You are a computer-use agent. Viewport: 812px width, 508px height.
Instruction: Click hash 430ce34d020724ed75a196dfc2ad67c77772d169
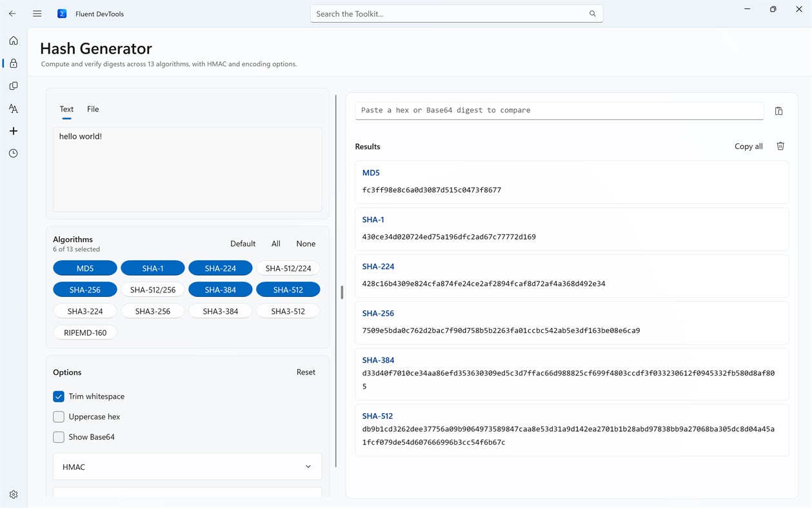point(449,237)
